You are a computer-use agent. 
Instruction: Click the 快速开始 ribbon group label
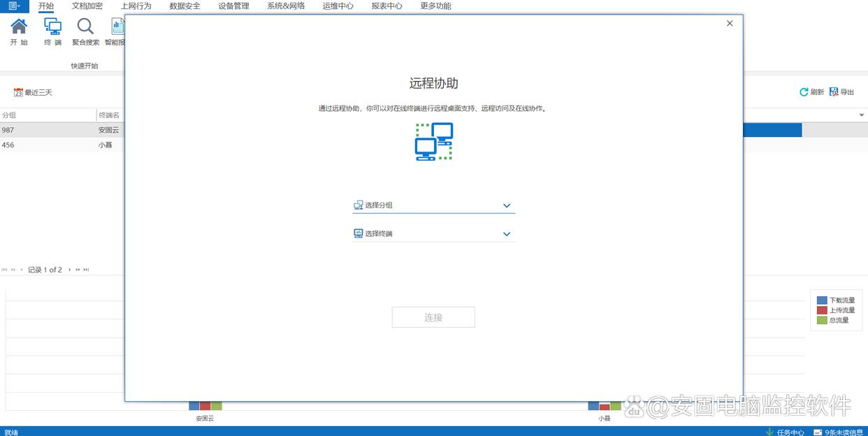tap(85, 66)
